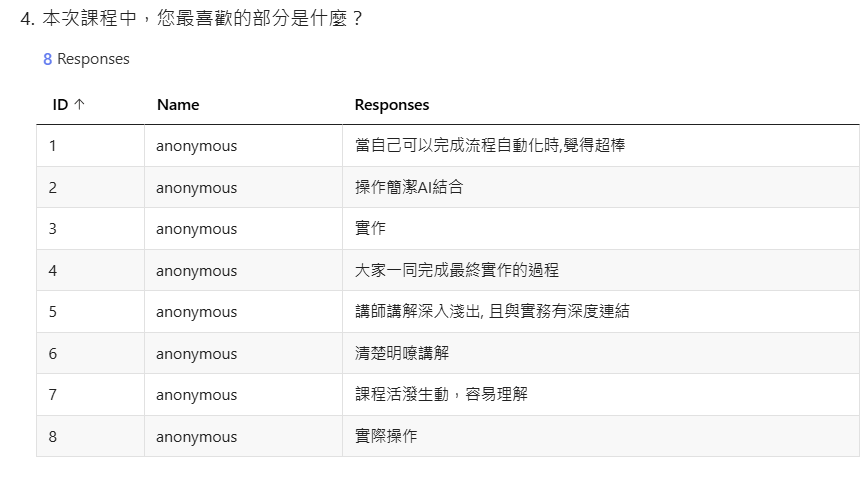Sort by the ID column arrow icon
Screen dimensions: 864x482
(79, 105)
